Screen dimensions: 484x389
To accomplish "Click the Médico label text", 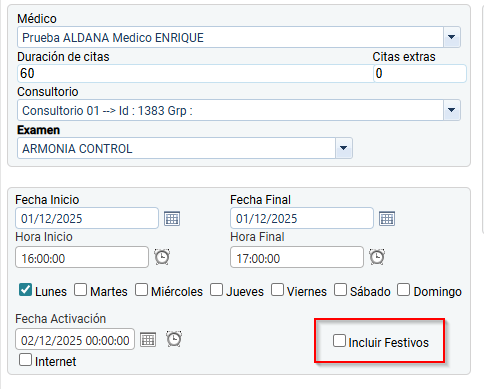I will pyautogui.click(x=37, y=19).
